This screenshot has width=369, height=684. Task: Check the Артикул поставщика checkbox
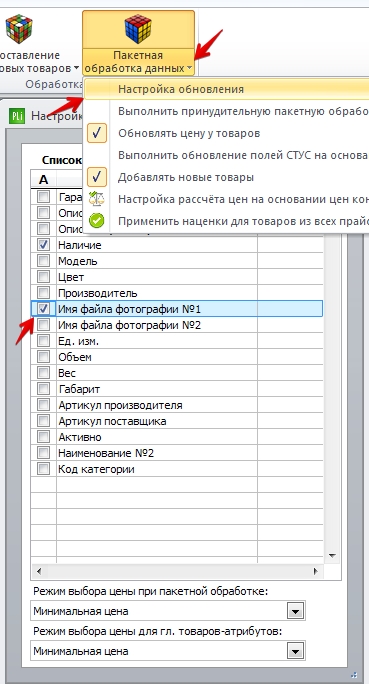pos(43,421)
